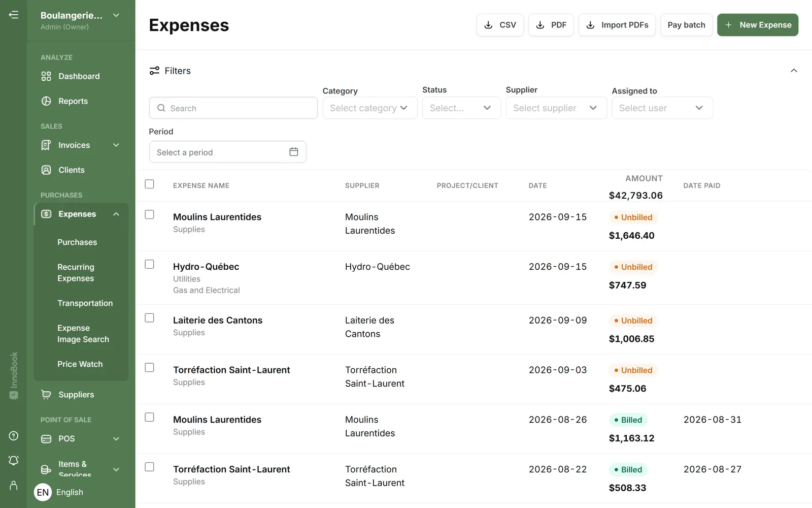This screenshot has width=812, height=508.
Task: Click the Select a period field
Action: (x=227, y=152)
